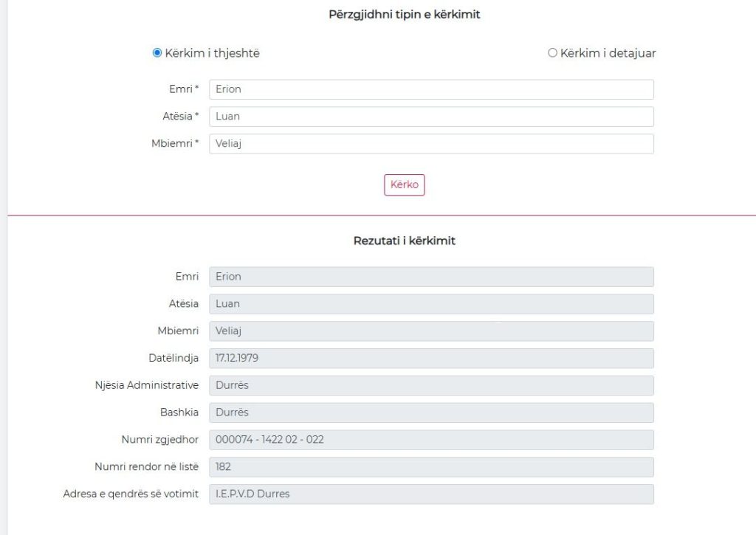The image size is (756, 535).
Task: Click the 'Mbiemri *' required label
Action: (x=175, y=144)
